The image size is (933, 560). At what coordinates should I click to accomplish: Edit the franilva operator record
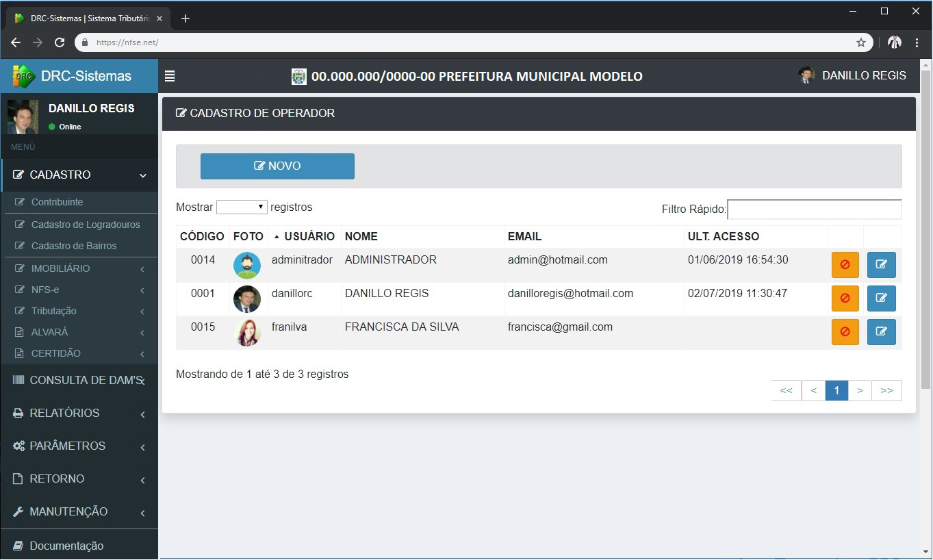click(881, 332)
